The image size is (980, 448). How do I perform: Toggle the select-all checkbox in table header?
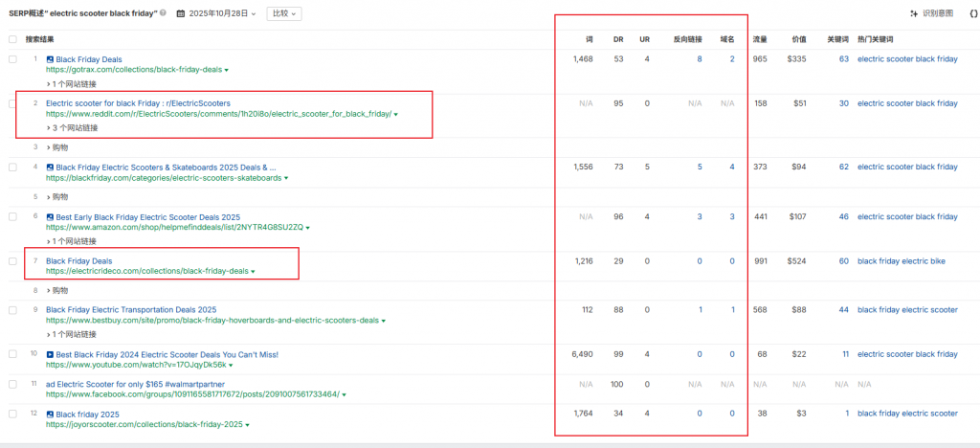[12, 39]
